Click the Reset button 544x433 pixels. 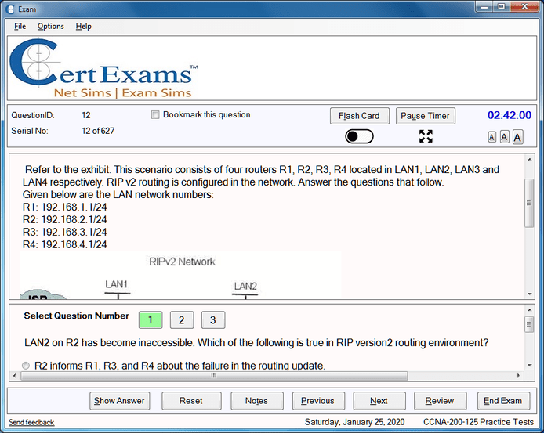pyautogui.click(x=191, y=401)
